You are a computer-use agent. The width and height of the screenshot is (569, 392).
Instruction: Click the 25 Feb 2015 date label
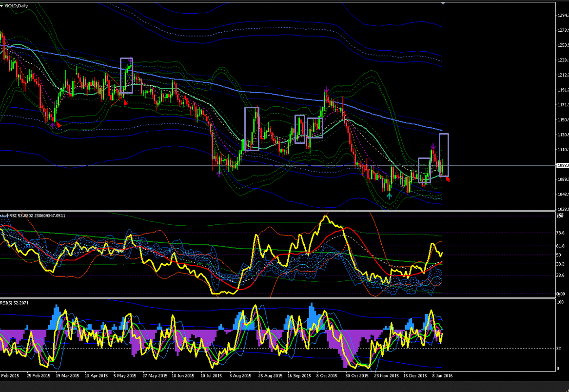(x=39, y=375)
